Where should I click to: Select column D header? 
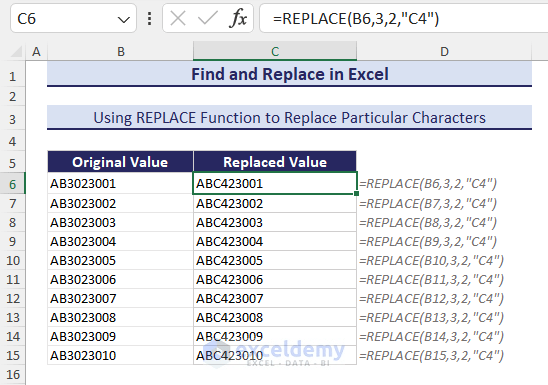click(444, 52)
